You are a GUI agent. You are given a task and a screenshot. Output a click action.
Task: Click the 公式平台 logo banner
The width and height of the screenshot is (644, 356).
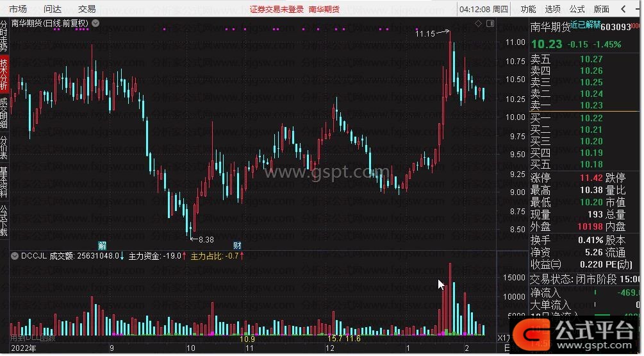coord(575,334)
